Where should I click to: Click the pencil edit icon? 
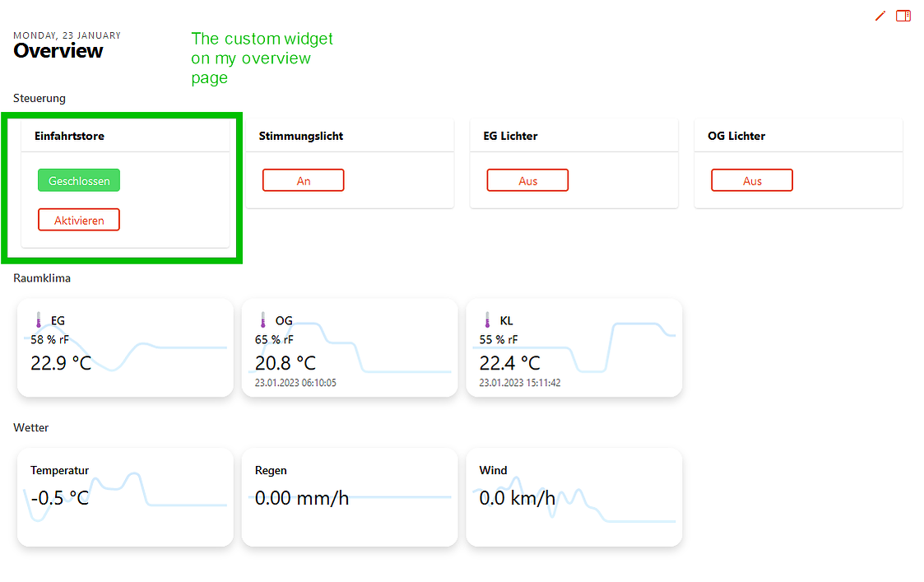pyautogui.click(x=880, y=16)
